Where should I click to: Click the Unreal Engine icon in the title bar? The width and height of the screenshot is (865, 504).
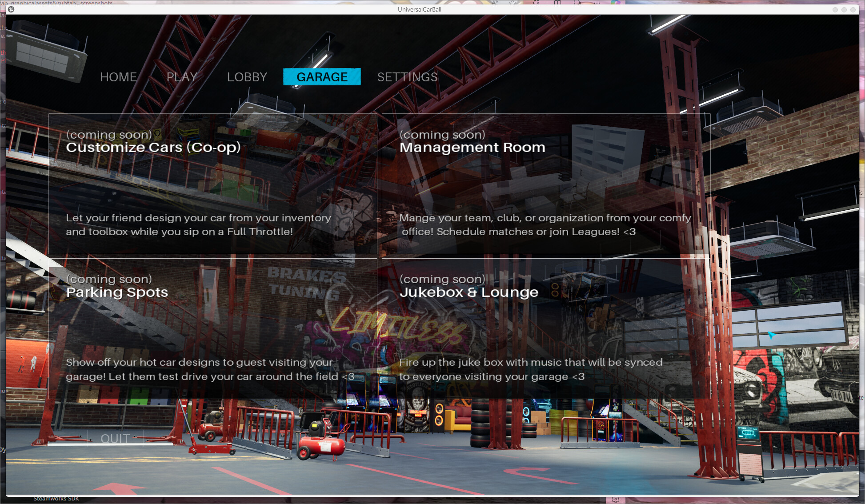point(12,9)
